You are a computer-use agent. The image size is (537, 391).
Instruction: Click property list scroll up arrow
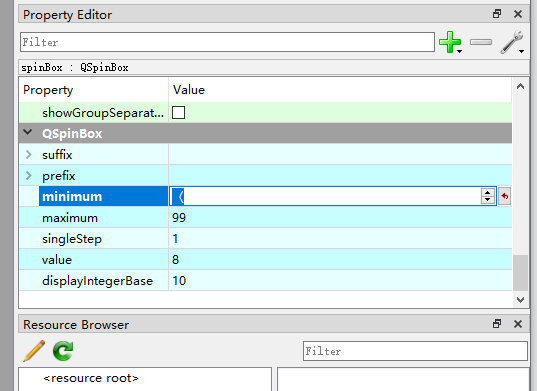(520, 86)
